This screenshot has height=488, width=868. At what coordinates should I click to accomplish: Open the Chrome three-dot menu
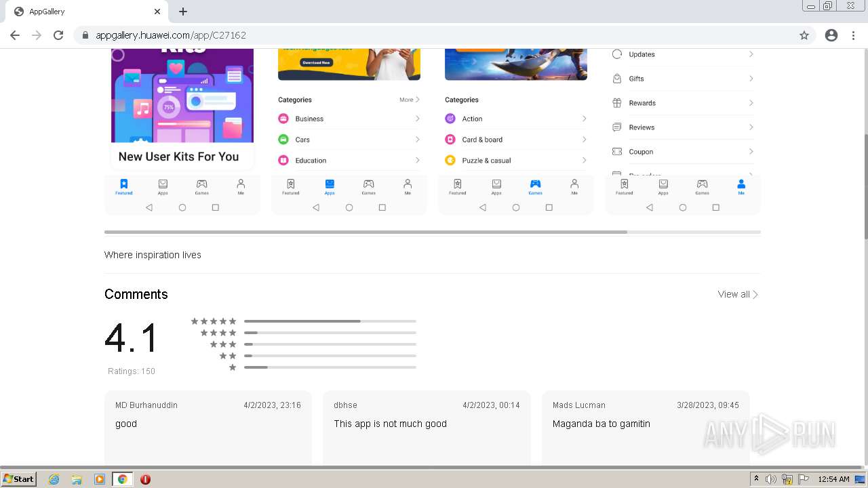(x=853, y=35)
